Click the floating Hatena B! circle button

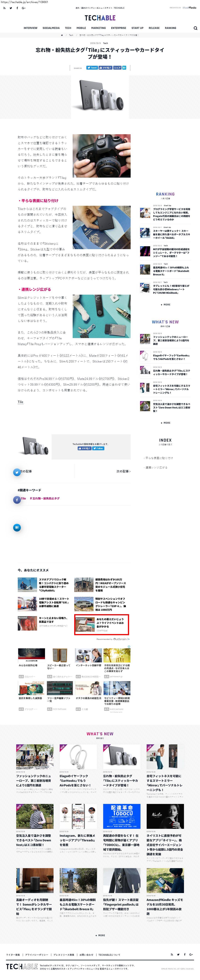[17, 527]
